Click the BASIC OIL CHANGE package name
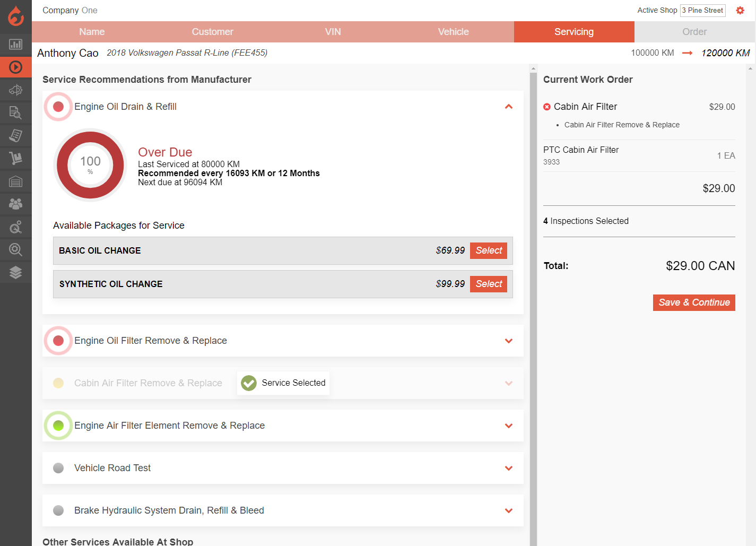Image resolution: width=756 pixels, height=546 pixels. (x=100, y=250)
